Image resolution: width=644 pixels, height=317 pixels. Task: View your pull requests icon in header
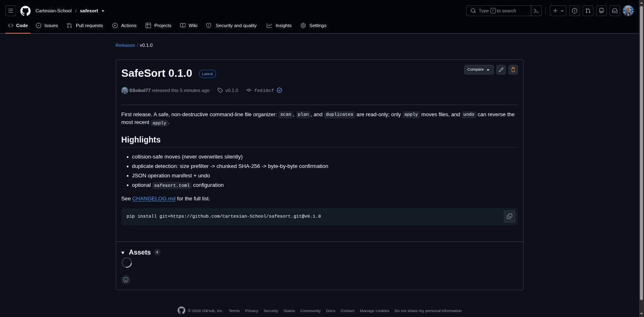[588, 11]
